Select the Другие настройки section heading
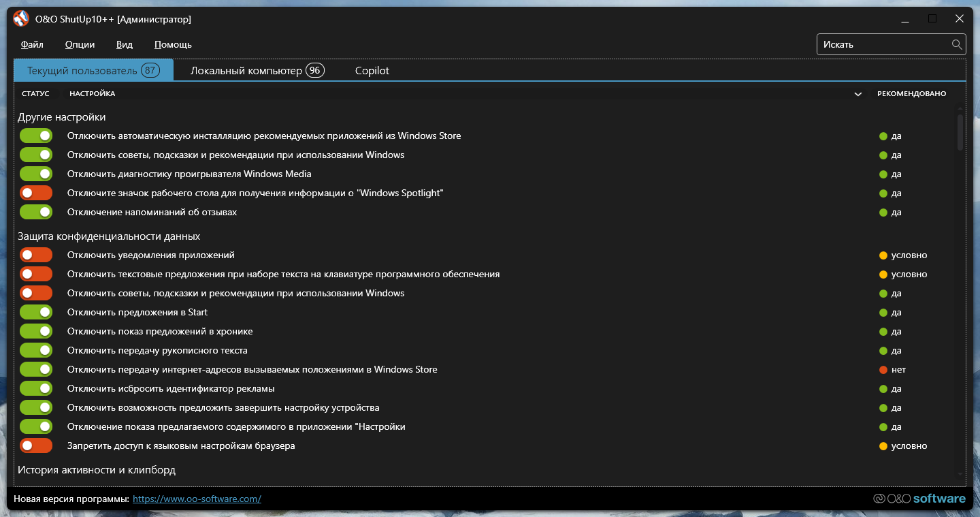 click(62, 117)
